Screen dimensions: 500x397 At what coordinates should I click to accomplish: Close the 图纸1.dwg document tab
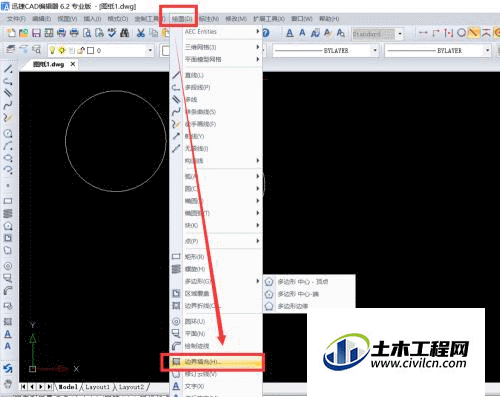[73, 64]
